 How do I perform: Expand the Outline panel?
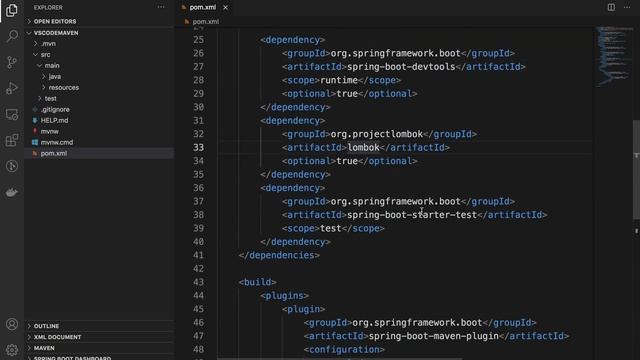pos(99,326)
